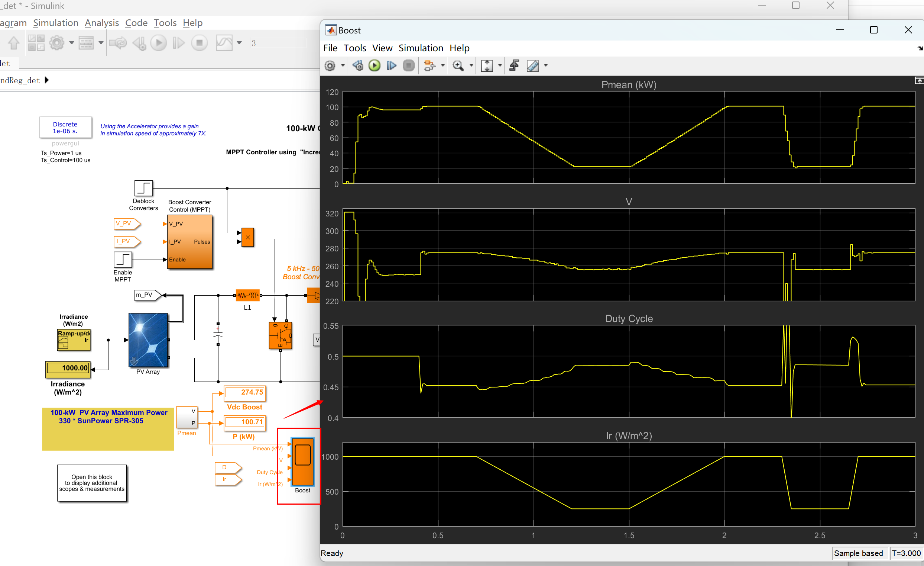This screenshot has height=566, width=924.
Task: Click the Highlight Simulink Block icon
Action: [429, 66]
